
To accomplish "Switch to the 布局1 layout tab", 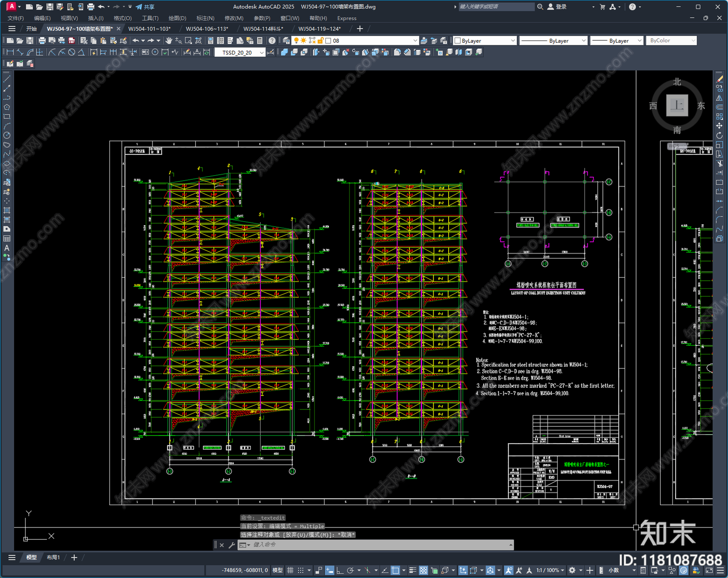I will click(x=53, y=558).
